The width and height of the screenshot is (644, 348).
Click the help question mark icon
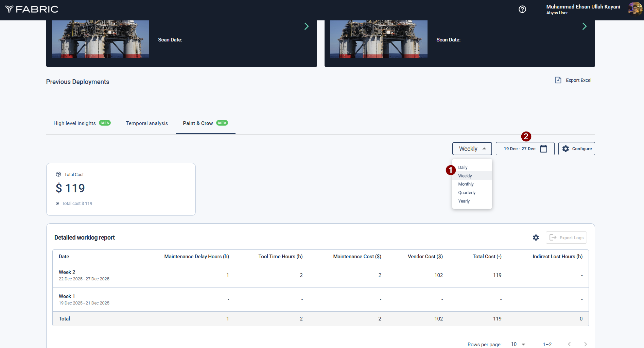[522, 9]
